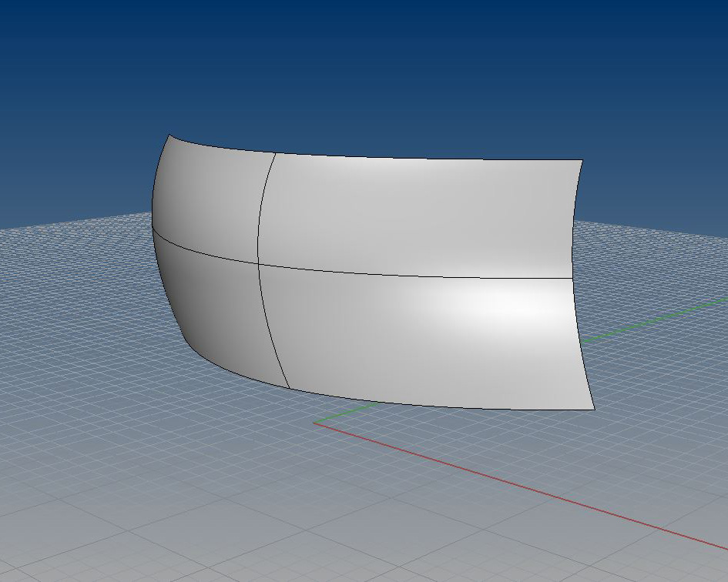Click the empty blue background above the surface
Screen dimensions: 728x582
tap(362, 62)
